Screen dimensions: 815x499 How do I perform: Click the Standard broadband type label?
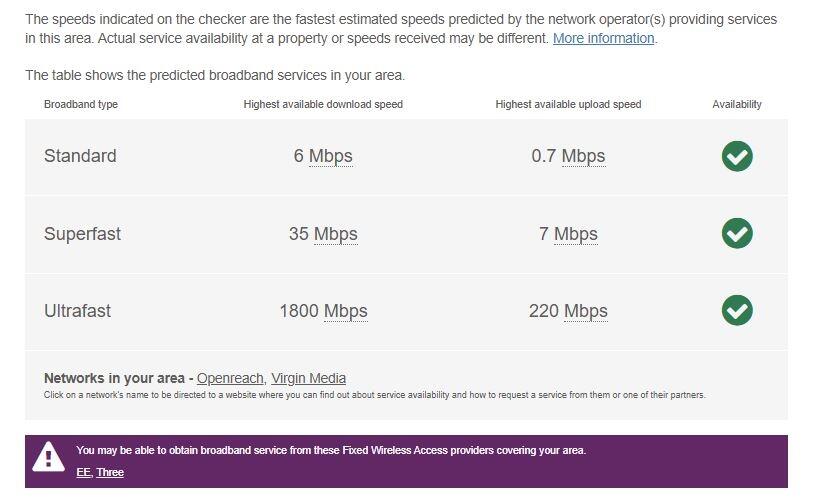[x=80, y=156]
